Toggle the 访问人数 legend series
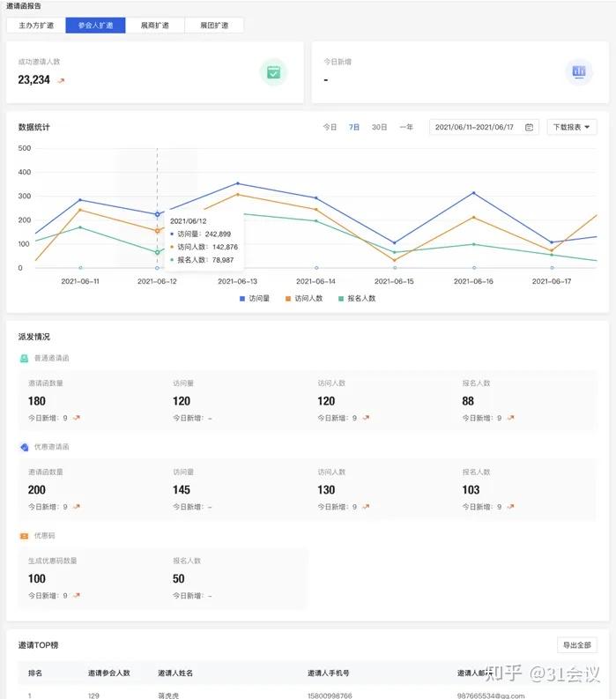The height and width of the screenshot is (699, 616). tap(304, 298)
